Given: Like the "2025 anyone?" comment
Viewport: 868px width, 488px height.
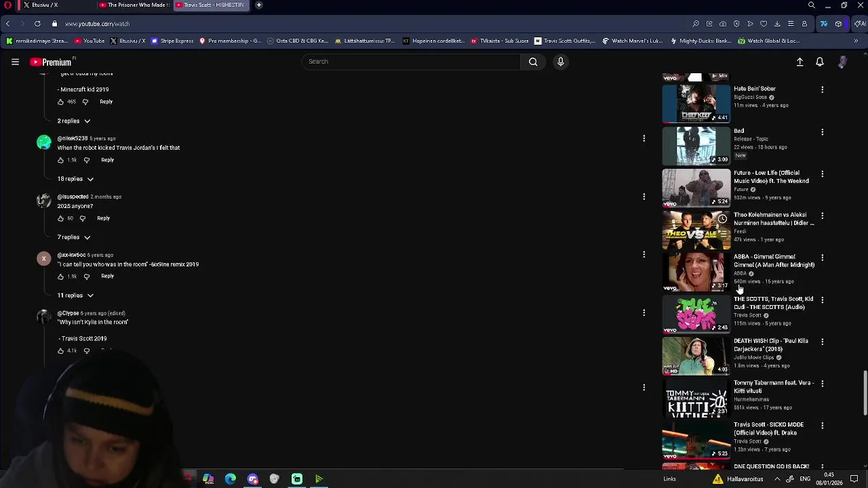Looking at the screenshot, I should click(x=60, y=218).
